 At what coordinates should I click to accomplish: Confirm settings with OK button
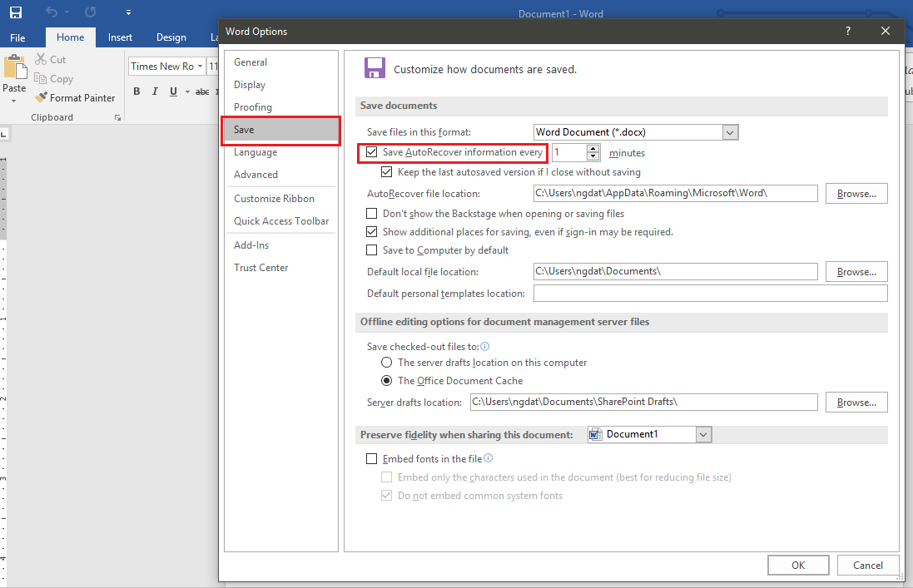tap(798, 566)
